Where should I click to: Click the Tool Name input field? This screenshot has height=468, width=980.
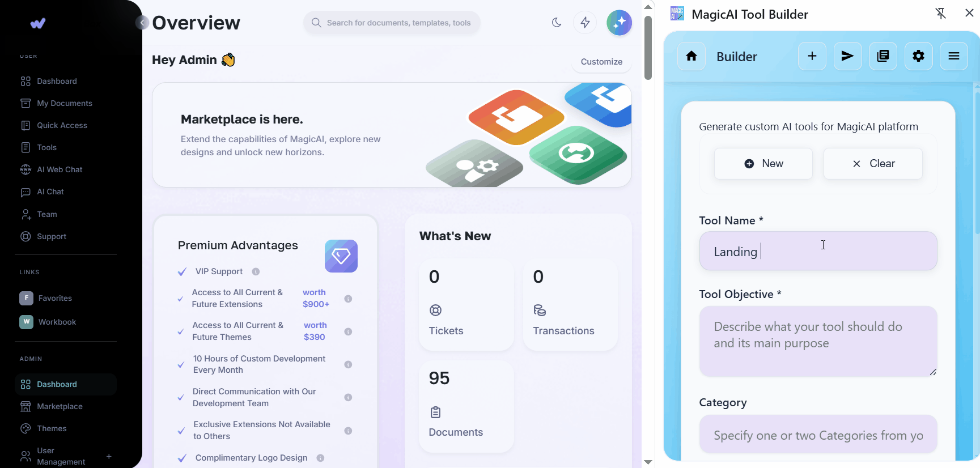(818, 251)
